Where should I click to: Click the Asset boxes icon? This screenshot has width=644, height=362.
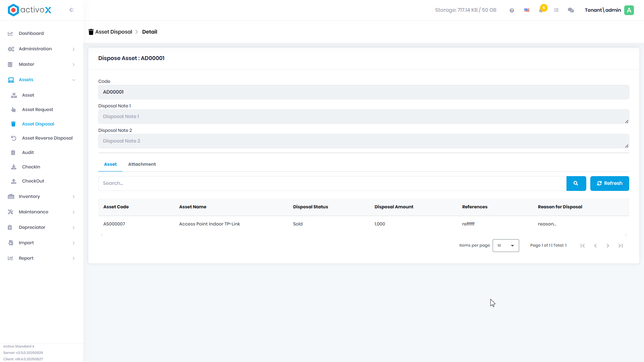tap(14, 95)
